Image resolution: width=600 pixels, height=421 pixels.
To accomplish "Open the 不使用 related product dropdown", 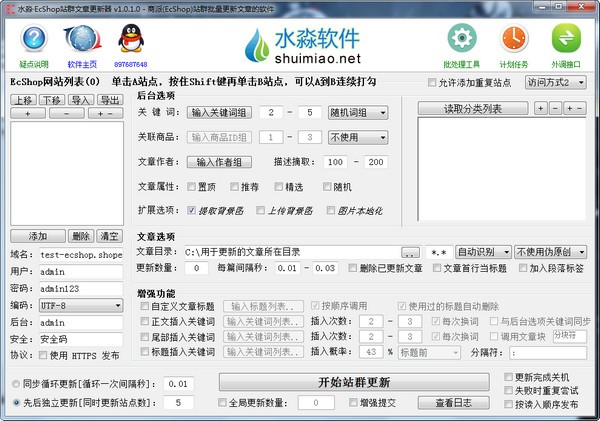I will [x=358, y=137].
